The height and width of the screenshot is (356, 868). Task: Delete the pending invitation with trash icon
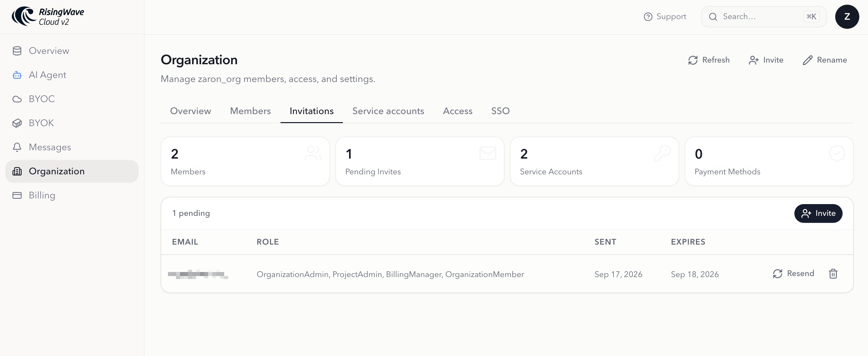[x=833, y=274]
